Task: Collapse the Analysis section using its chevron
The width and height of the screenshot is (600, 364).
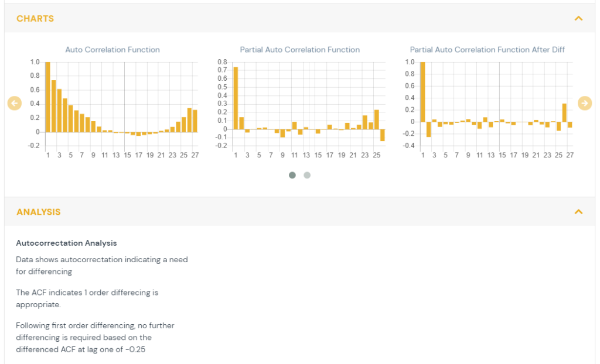Action: [578, 212]
